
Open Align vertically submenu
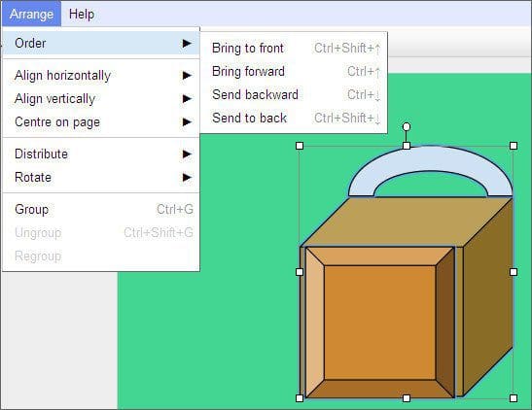(101, 98)
